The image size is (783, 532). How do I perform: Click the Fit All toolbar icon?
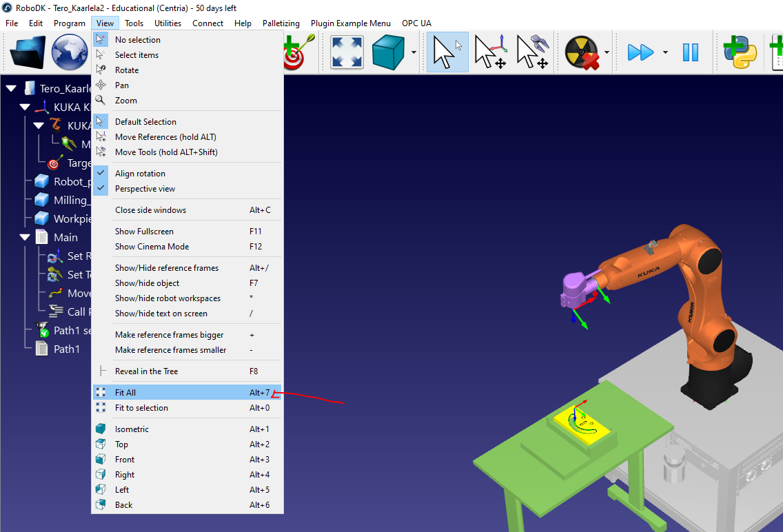coord(347,52)
